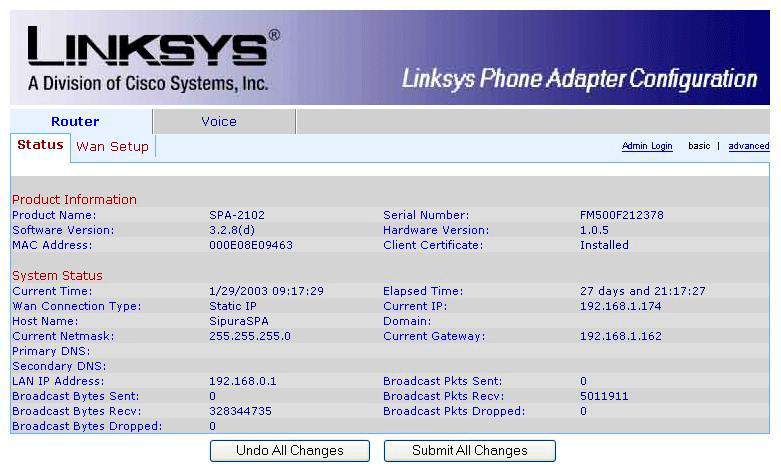This screenshot has height=466, width=781.
Task: Open the Wan Setup sub-tab
Action: [x=113, y=146]
